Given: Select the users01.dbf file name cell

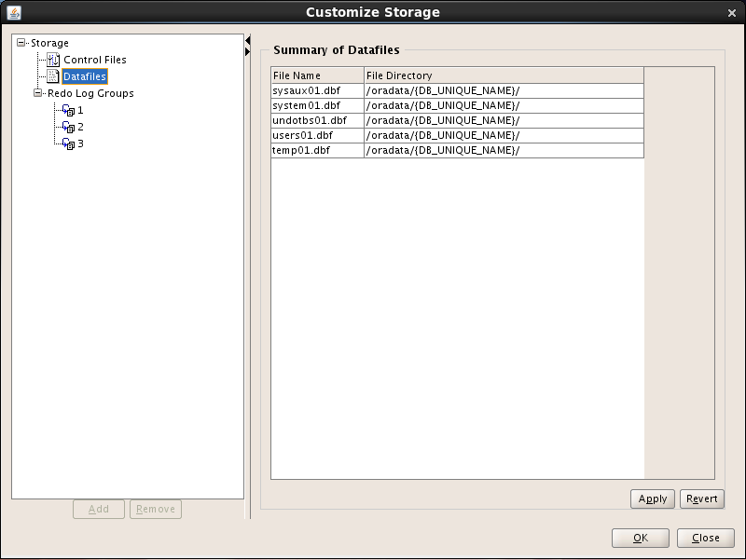Looking at the screenshot, I should point(317,135).
